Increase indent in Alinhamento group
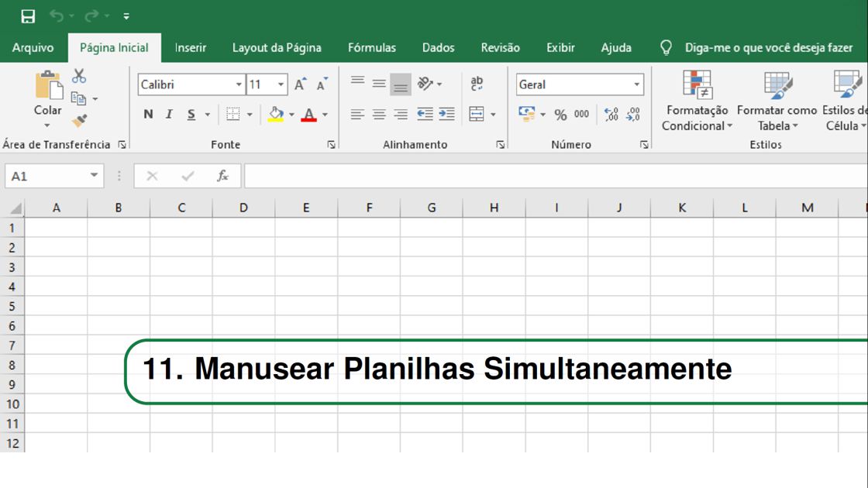The height and width of the screenshot is (488, 868). click(x=446, y=114)
